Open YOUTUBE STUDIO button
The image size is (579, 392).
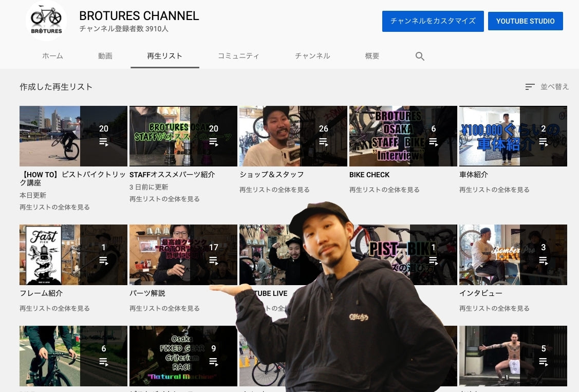coord(525,21)
